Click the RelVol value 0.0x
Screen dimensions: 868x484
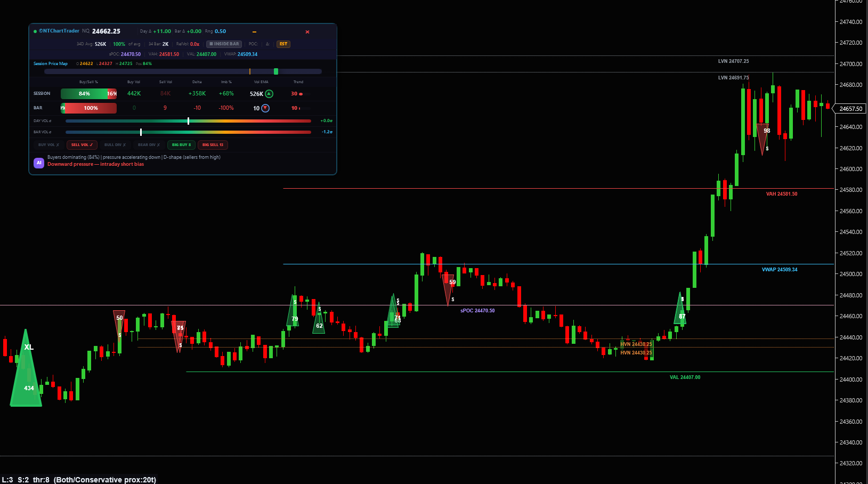(194, 44)
